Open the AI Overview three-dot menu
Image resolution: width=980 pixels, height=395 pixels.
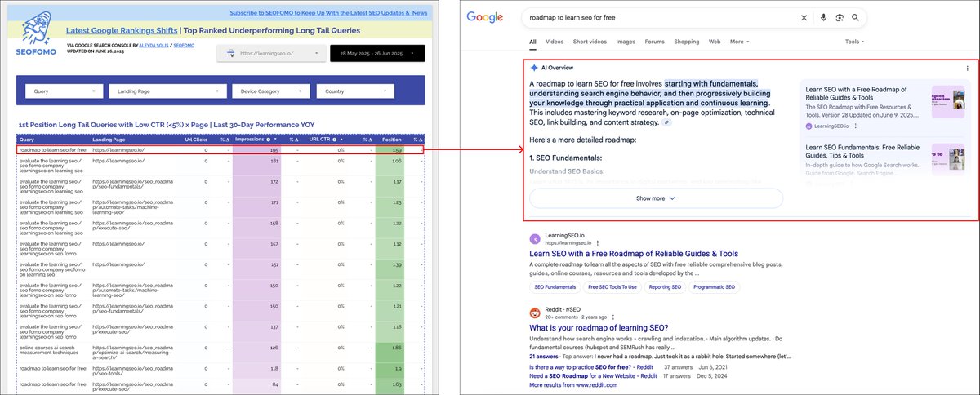[968, 69]
